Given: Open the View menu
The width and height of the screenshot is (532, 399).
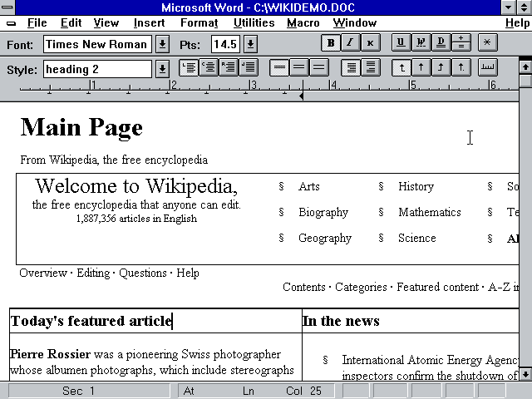Looking at the screenshot, I should [x=106, y=22].
